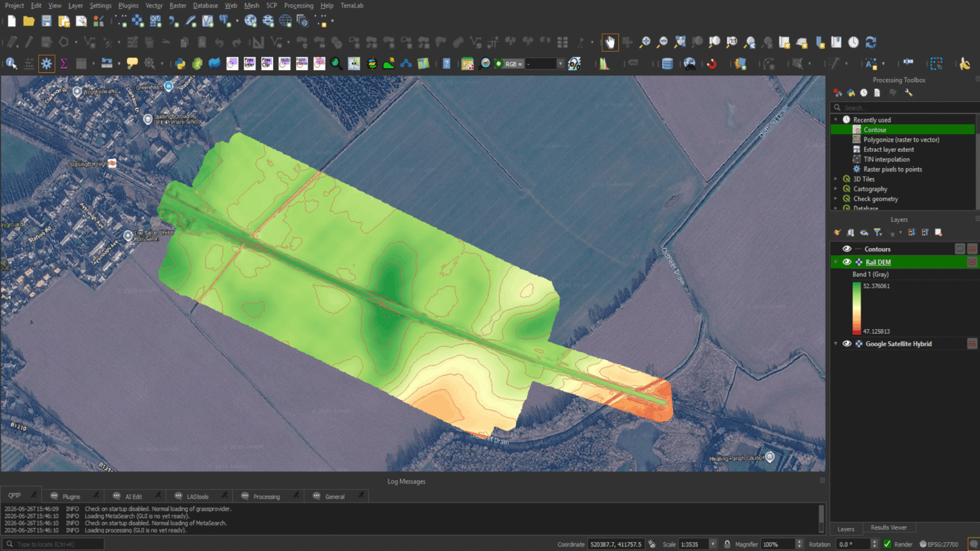The image size is (980, 551).
Task: Open the Python Console icon
Action: [x=180, y=64]
